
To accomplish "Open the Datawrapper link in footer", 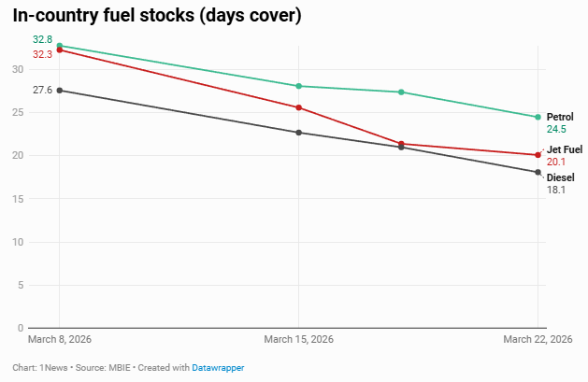I will click(218, 368).
